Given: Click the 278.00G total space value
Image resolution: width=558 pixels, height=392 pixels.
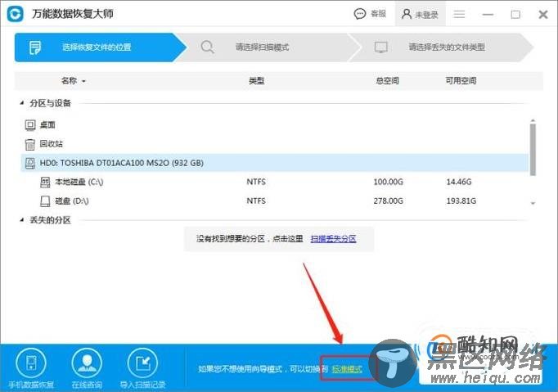Looking at the screenshot, I should [389, 201].
